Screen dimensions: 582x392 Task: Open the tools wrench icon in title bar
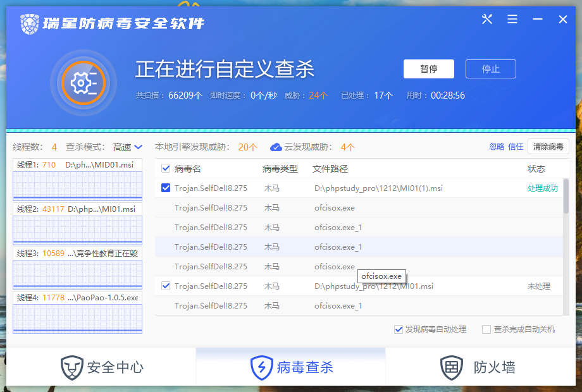(x=486, y=20)
